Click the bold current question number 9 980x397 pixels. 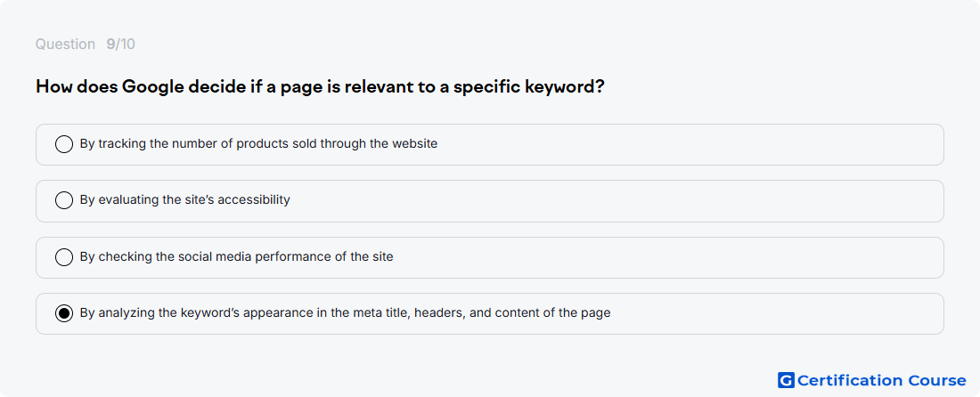tap(110, 45)
